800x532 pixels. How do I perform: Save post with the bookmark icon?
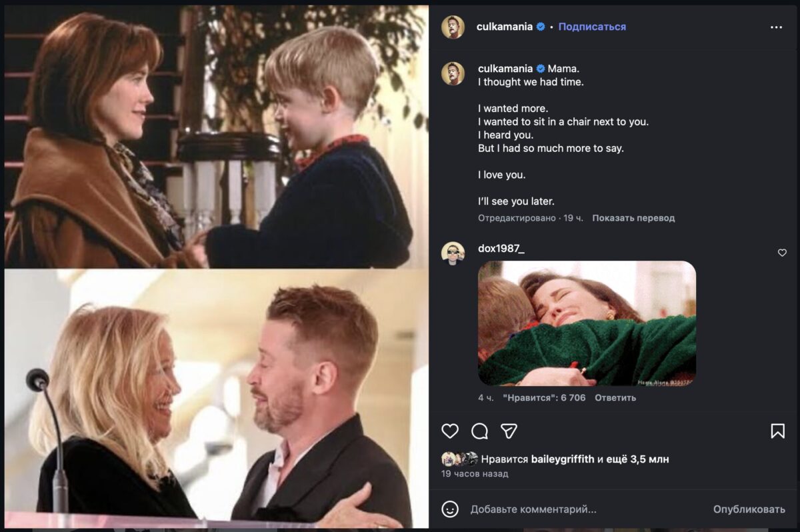point(777,431)
